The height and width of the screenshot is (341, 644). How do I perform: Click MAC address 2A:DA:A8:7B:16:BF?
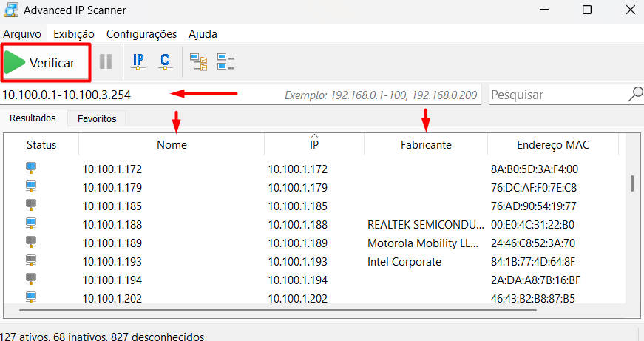coord(535,280)
